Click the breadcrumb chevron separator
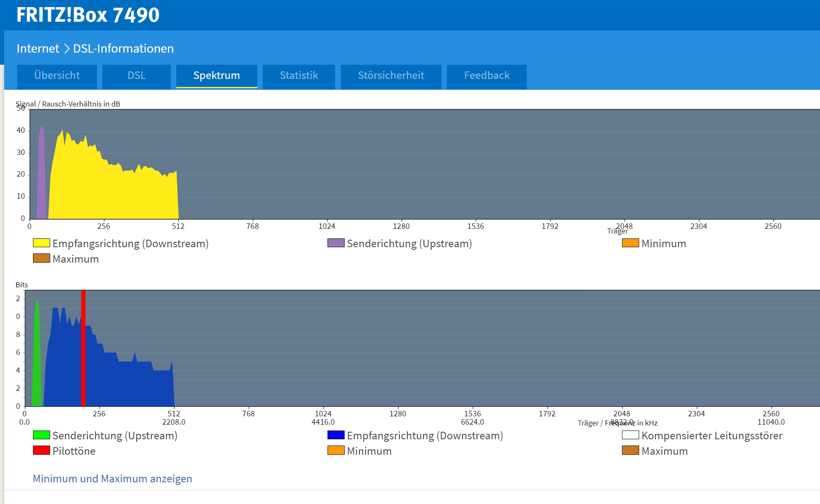Image resolution: width=820 pixels, height=504 pixels. pos(66,49)
